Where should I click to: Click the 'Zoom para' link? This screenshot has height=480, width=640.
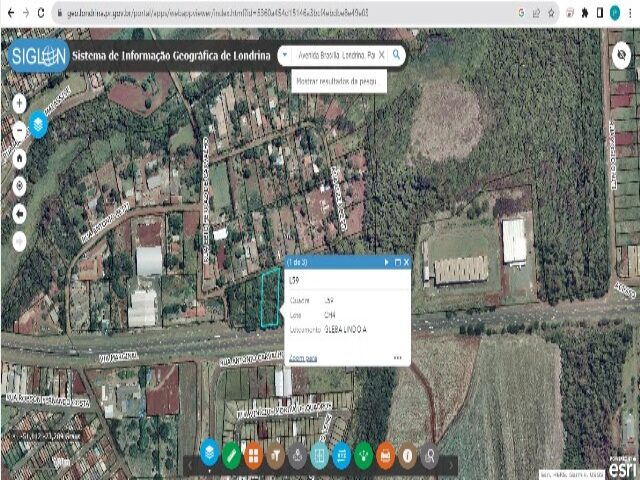(303, 358)
